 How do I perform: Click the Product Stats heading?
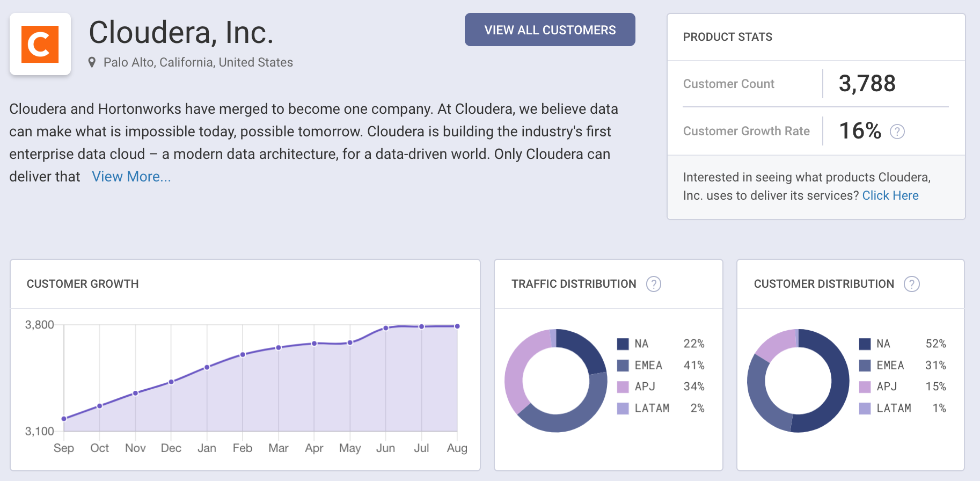(x=728, y=37)
